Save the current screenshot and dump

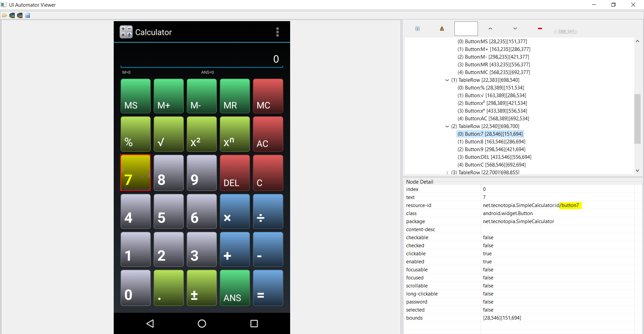point(28,15)
